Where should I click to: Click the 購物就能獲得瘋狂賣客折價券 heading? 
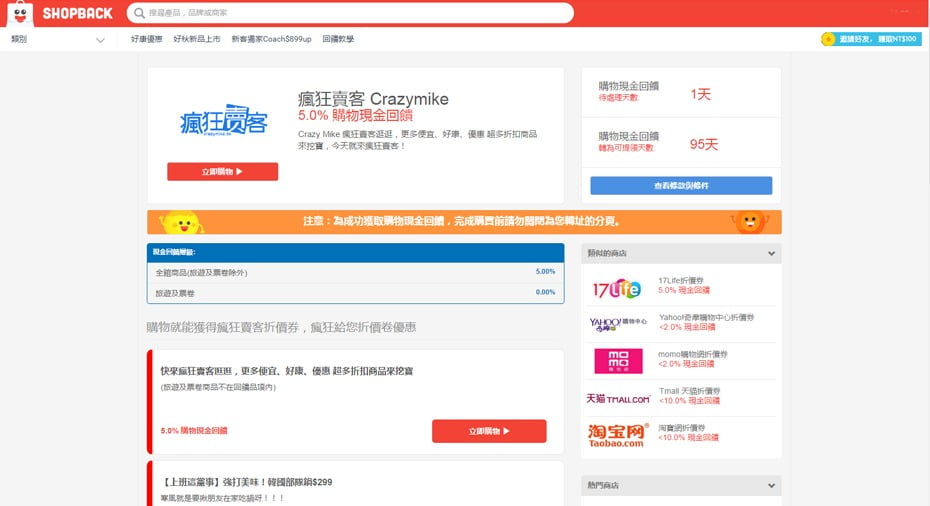282,327
